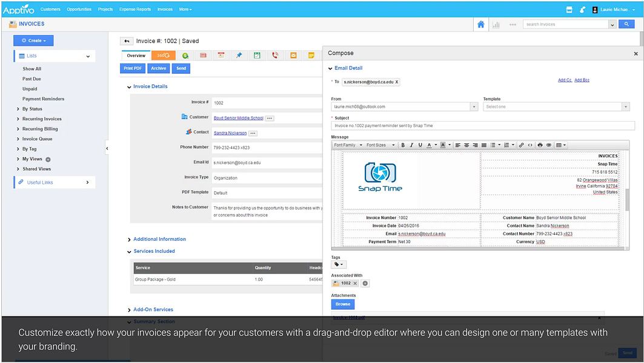This screenshot has height=363, width=644.
Task: Open source code view in editor
Action: (530, 145)
